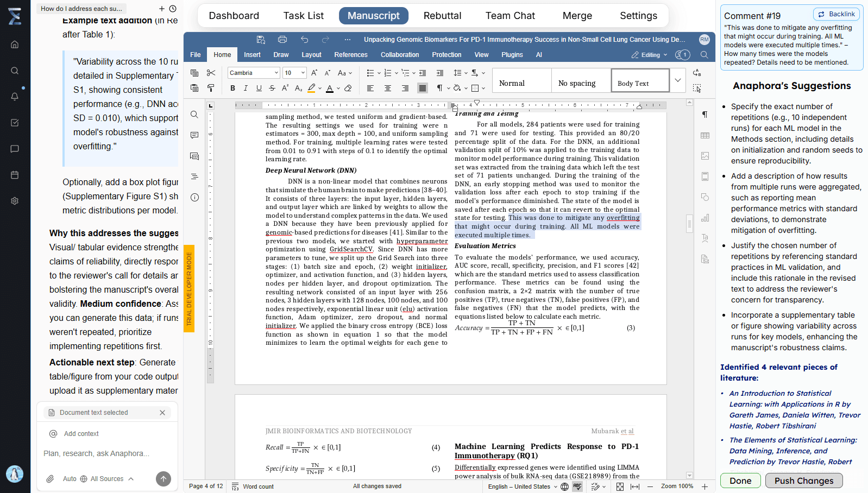Click the Paste icon in ribbon
868x493 pixels.
(194, 88)
